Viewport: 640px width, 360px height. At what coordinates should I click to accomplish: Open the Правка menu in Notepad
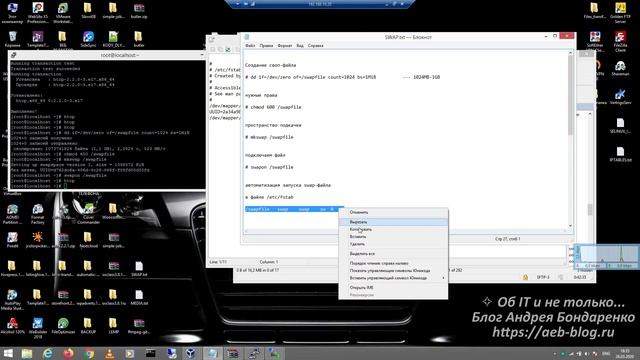click(266, 46)
